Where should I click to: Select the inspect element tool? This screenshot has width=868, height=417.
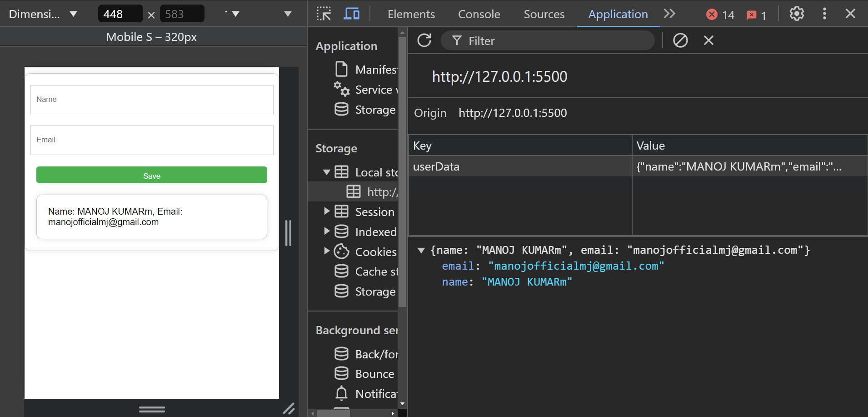(323, 14)
